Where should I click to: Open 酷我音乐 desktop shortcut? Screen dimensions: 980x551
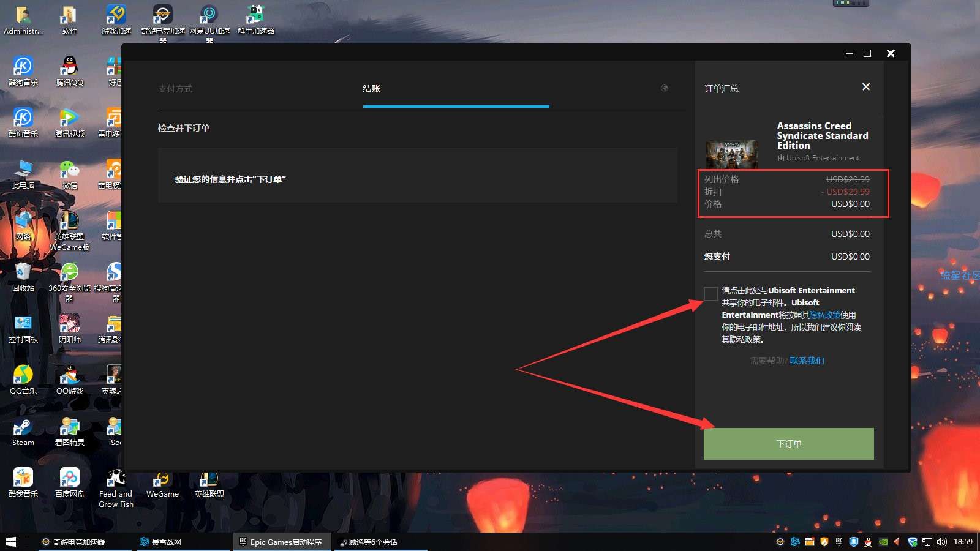click(23, 483)
